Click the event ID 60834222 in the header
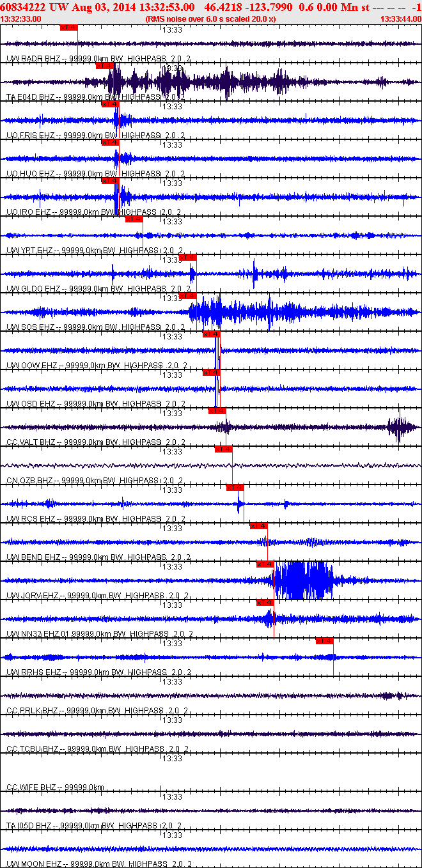Viewport: 422px width, 868px height. point(22,7)
